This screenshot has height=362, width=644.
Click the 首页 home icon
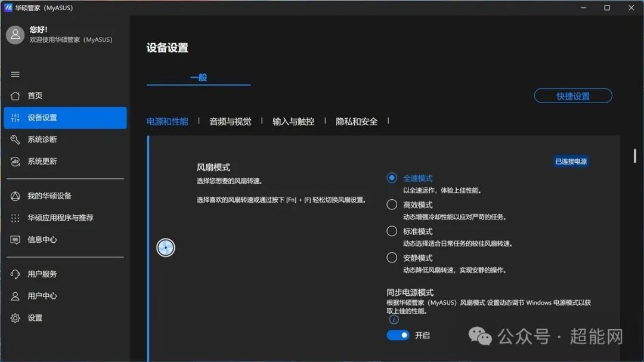coord(15,96)
